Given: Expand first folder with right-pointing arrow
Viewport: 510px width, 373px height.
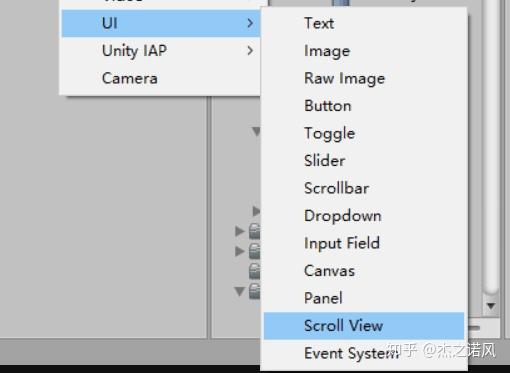Looking at the screenshot, I should click(x=239, y=231).
